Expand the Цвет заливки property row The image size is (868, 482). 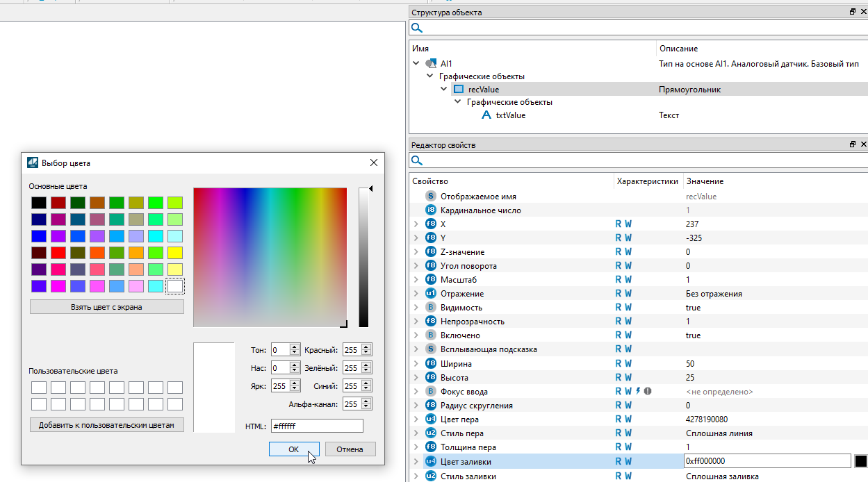pyautogui.click(x=416, y=460)
